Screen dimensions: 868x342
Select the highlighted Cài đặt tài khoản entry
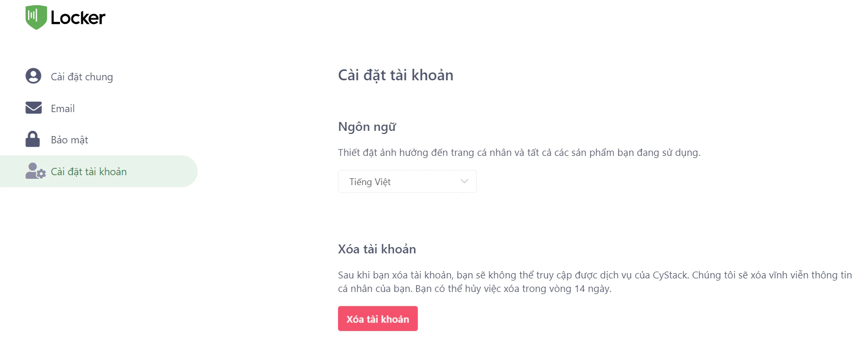point(89,171)
